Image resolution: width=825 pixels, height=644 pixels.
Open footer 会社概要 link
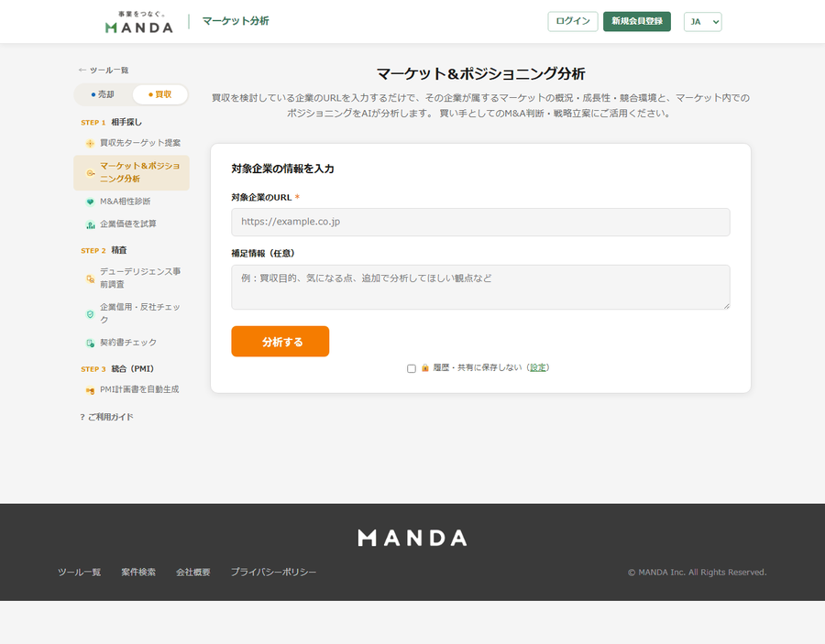click(x=193, y=572)
